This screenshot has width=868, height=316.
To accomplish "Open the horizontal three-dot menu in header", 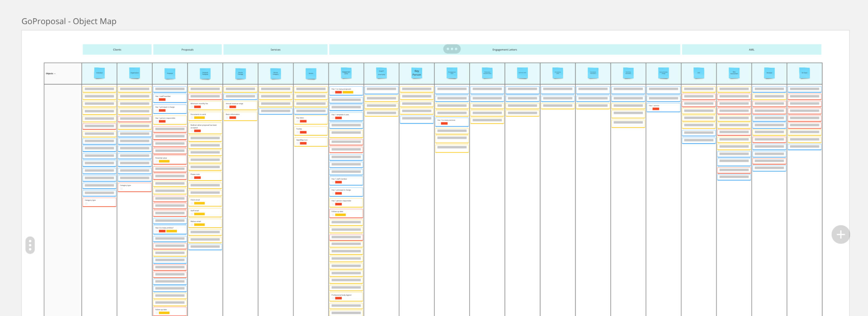I will pos(452,49).
